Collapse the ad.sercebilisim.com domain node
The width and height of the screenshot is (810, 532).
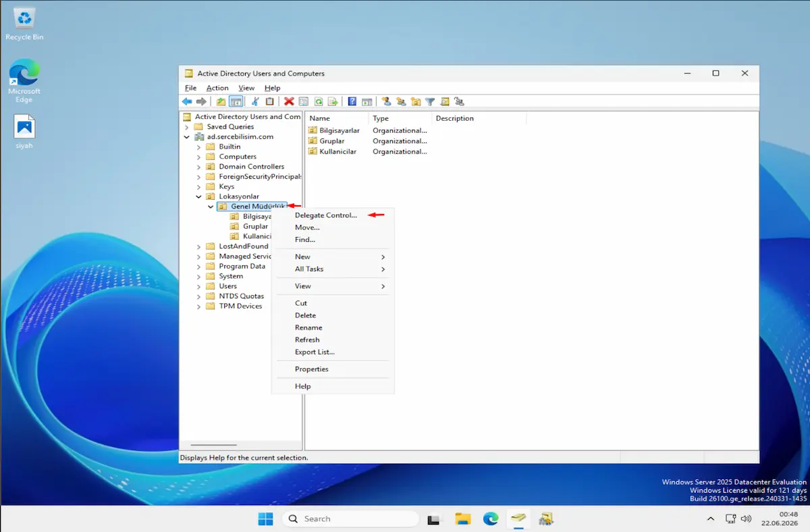click(x=187, y=136)
